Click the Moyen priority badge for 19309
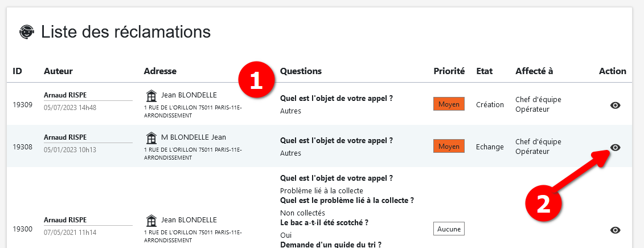Screen dimensions: 644x248 click(x=449, y=104)
